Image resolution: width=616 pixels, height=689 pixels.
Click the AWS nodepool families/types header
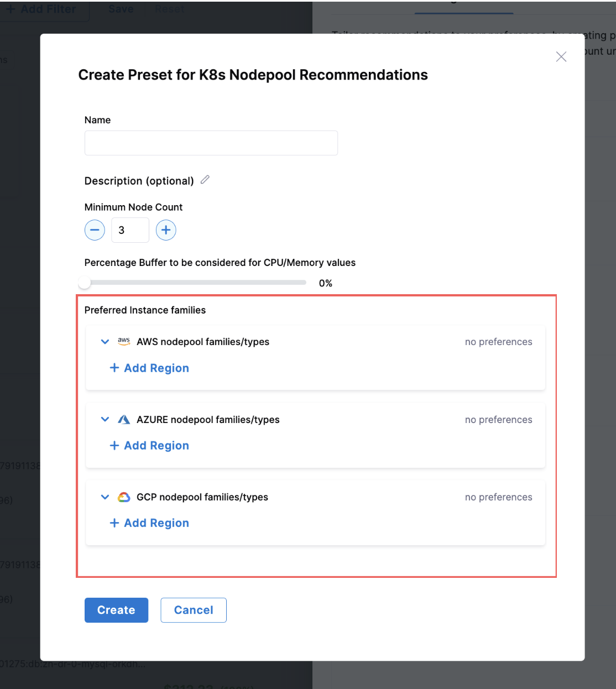pyautogui.click(x=203, y=342)
